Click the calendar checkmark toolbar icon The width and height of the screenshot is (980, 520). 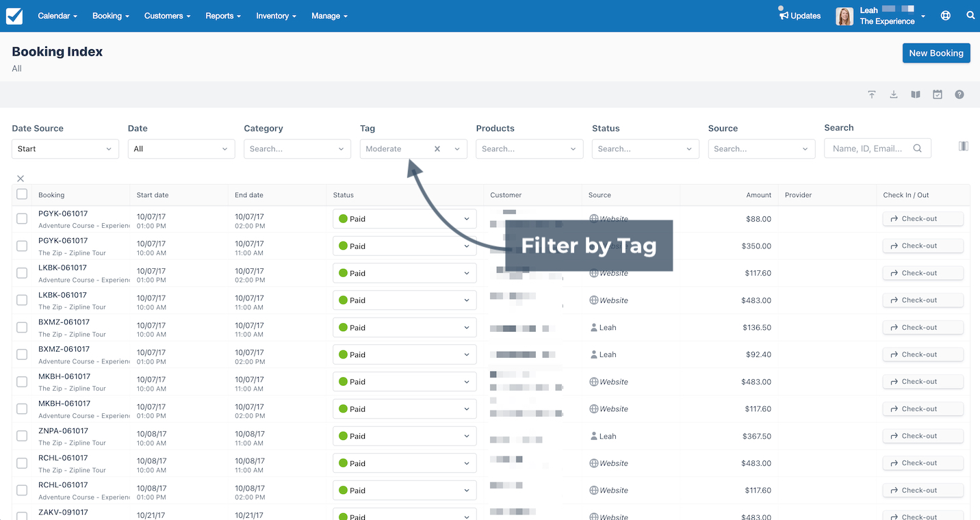[x=938, y=94]
